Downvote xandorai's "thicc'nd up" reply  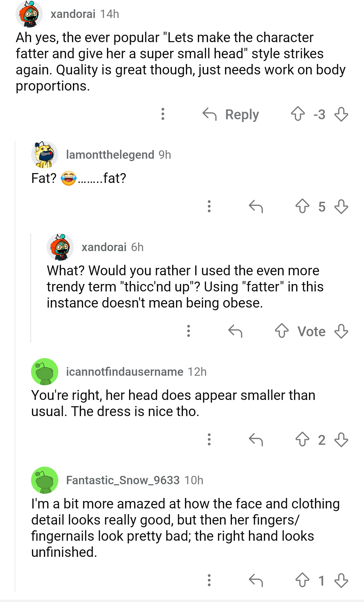(x=341, y=331)
